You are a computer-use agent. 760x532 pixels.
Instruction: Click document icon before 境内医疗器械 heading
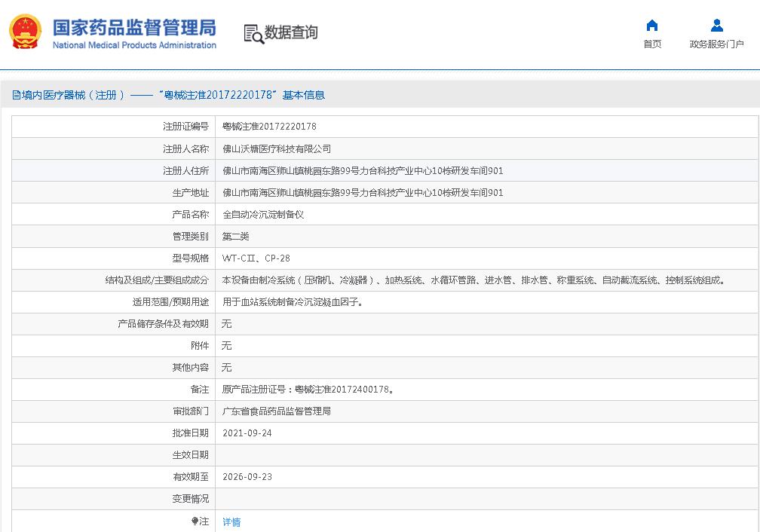(x=16, y=96)
